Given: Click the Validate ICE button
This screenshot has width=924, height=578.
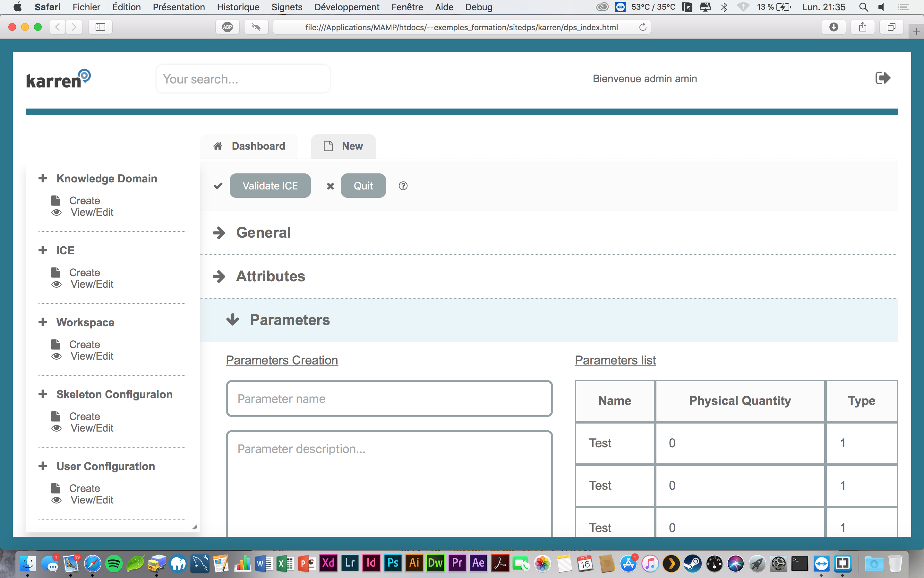Looking at the screenshot, I should pos(270,186).
